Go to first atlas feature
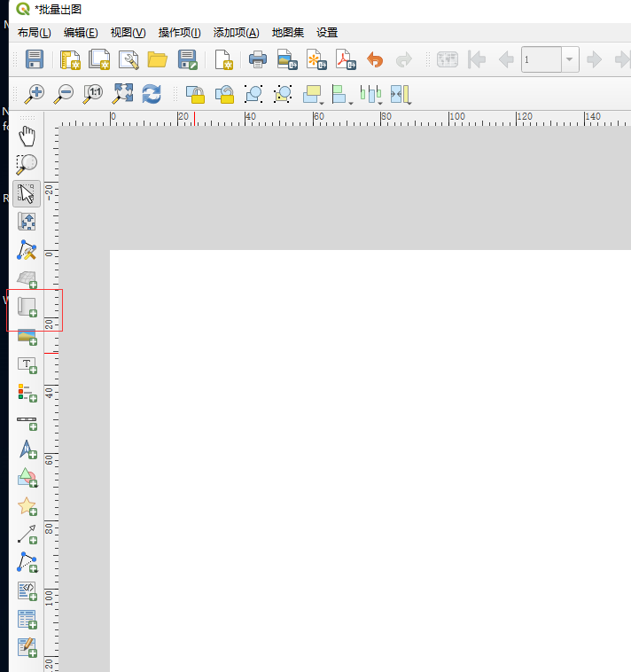Screen dimensions: 631x672 coord(477,59)
